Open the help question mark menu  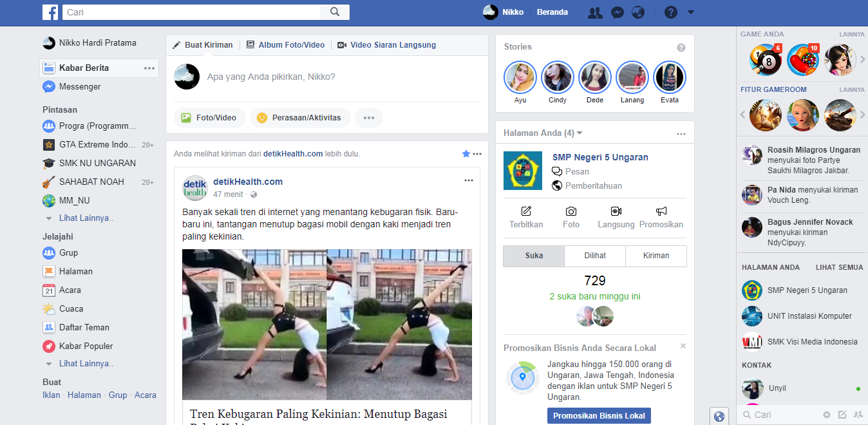670,12
